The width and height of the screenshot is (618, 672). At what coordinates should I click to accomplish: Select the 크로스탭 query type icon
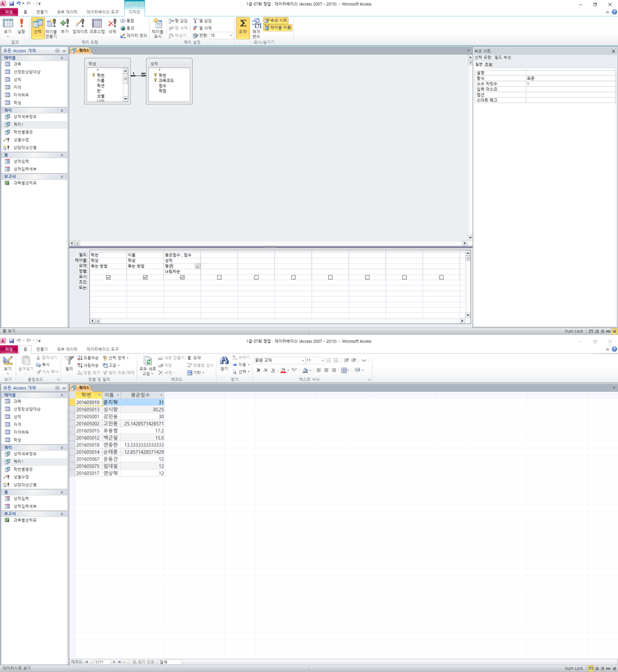pyautogui.click(x=96, y=27)
